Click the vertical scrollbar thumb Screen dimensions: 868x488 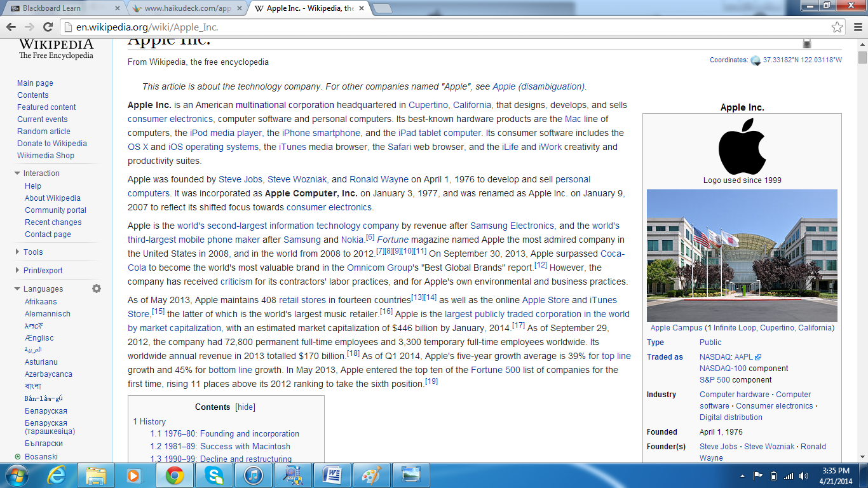point(862,58)
